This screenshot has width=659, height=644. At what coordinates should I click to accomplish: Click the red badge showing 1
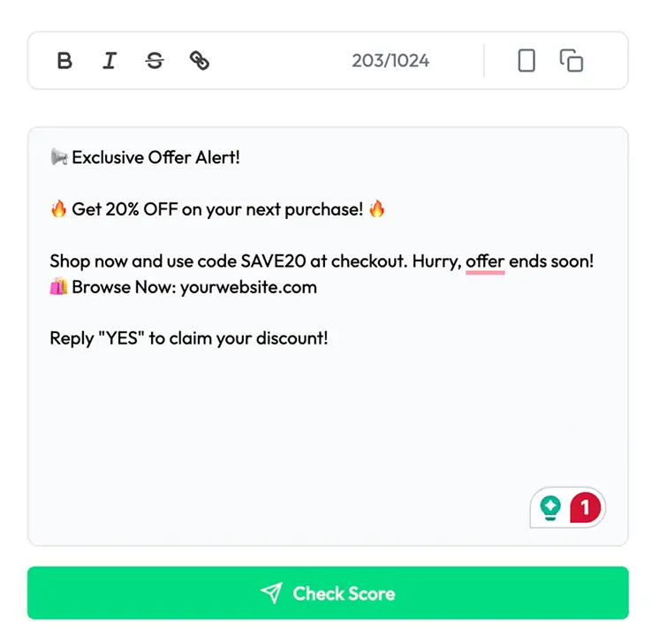coord(587,507)
